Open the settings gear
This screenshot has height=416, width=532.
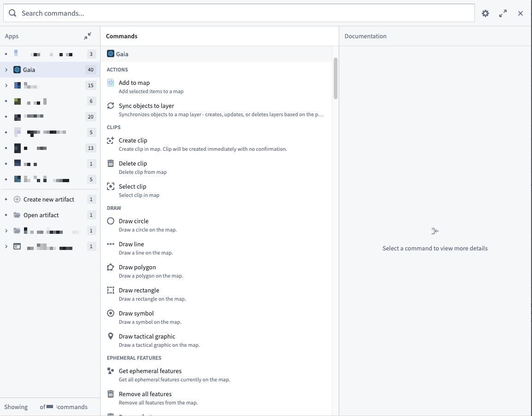pyautogui.click(x=485, y=13)
